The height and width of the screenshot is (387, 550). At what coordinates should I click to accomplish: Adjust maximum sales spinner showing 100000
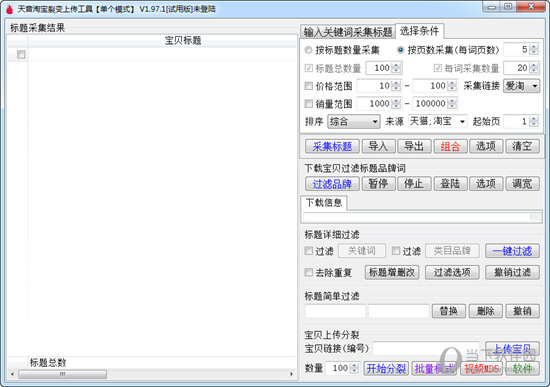click(435, 104)
